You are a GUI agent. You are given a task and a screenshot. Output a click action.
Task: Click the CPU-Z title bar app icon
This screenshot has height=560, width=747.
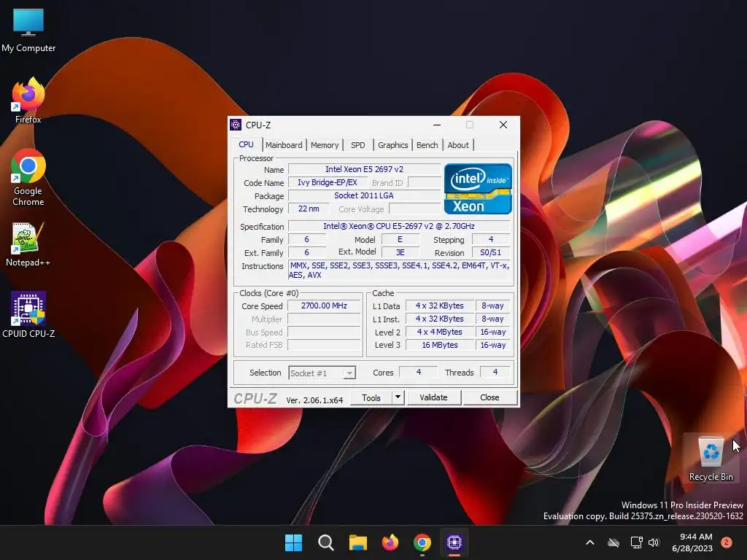tap(236, 125)
